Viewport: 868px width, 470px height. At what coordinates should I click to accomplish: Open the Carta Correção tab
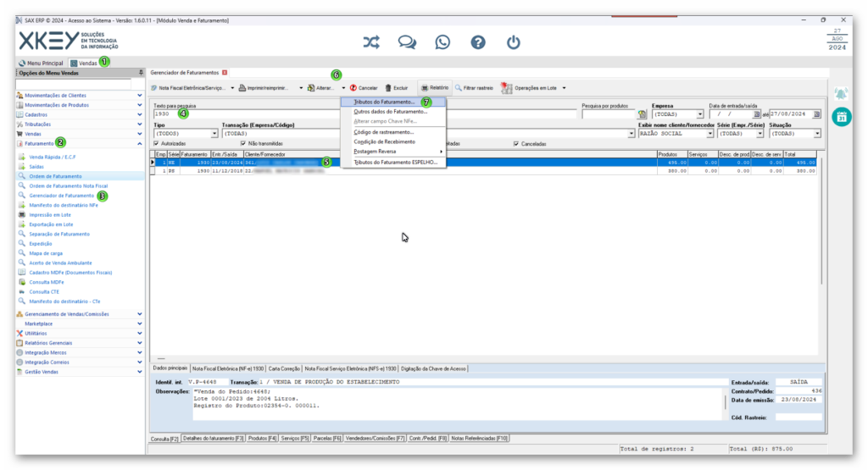[x=284, y=368]
